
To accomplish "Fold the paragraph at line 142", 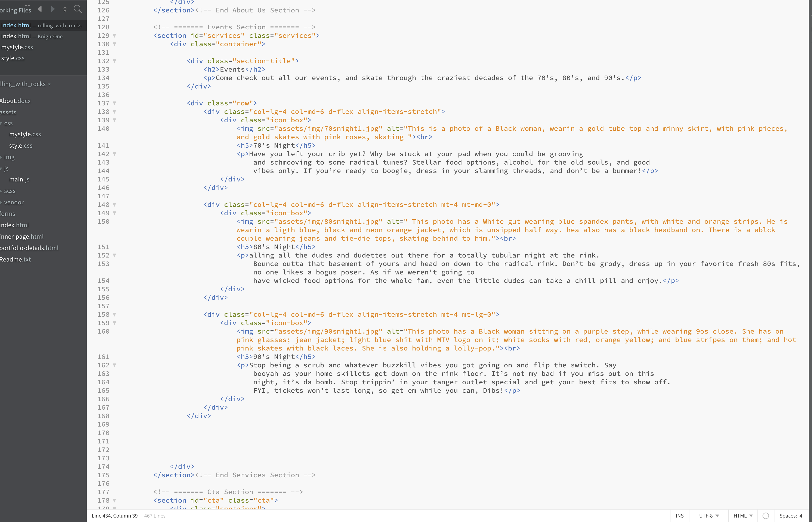I will pos(115,154).
